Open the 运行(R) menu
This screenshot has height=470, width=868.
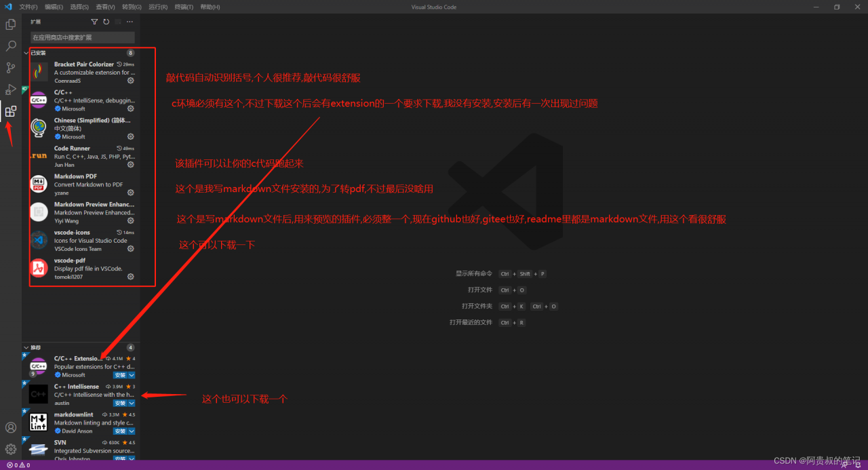point(158,7)
